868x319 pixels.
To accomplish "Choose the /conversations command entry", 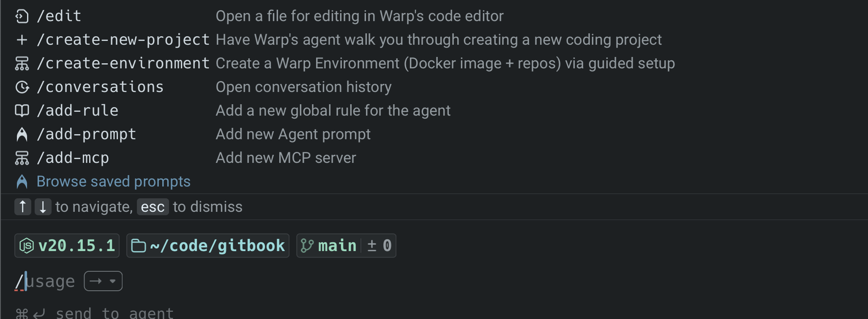I will [x=100, y=87].
